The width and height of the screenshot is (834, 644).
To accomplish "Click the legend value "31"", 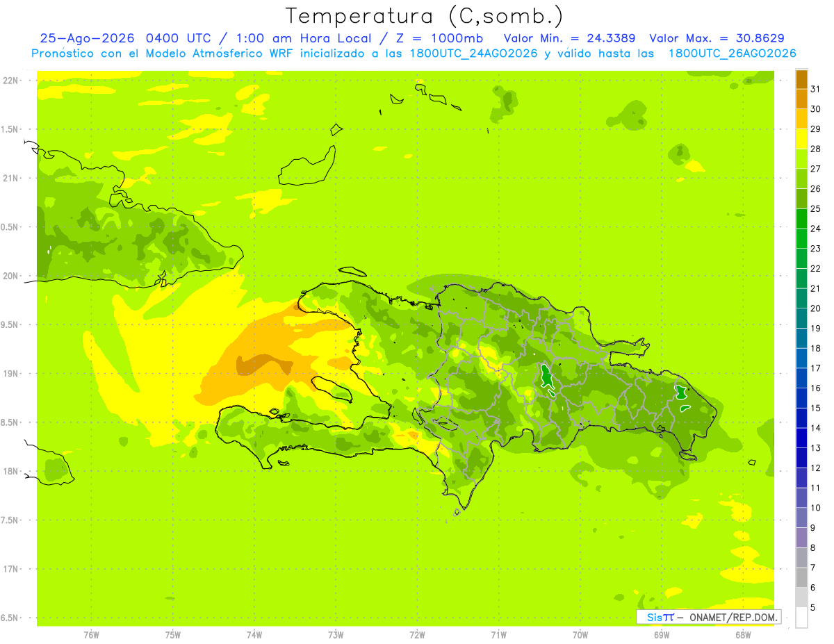I will point(815,89).
